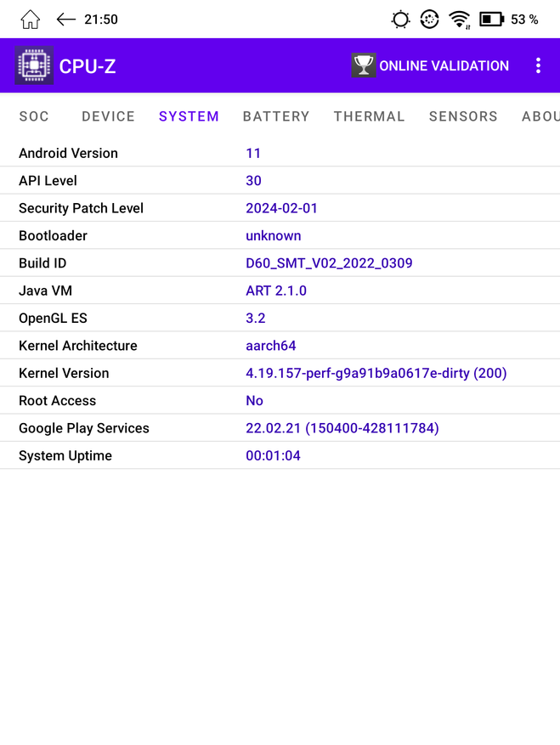The height and width of the screenshot is (745, 560).
Task: Open the SENSORS tab
Action: 463,116
